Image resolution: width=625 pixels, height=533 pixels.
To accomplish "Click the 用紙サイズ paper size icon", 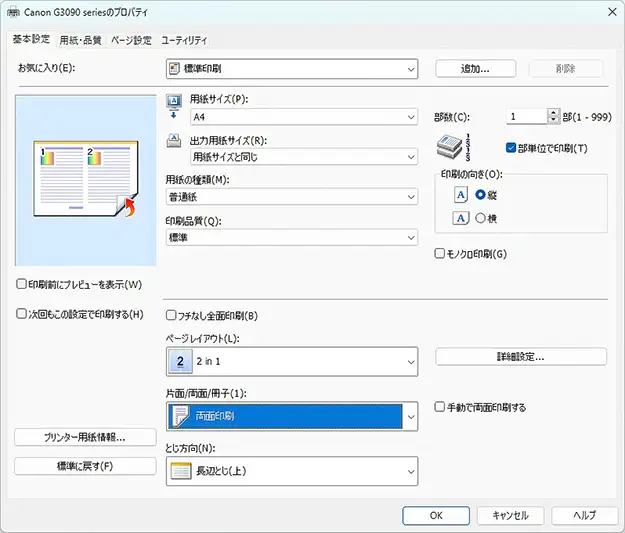I will click(174, 106).
